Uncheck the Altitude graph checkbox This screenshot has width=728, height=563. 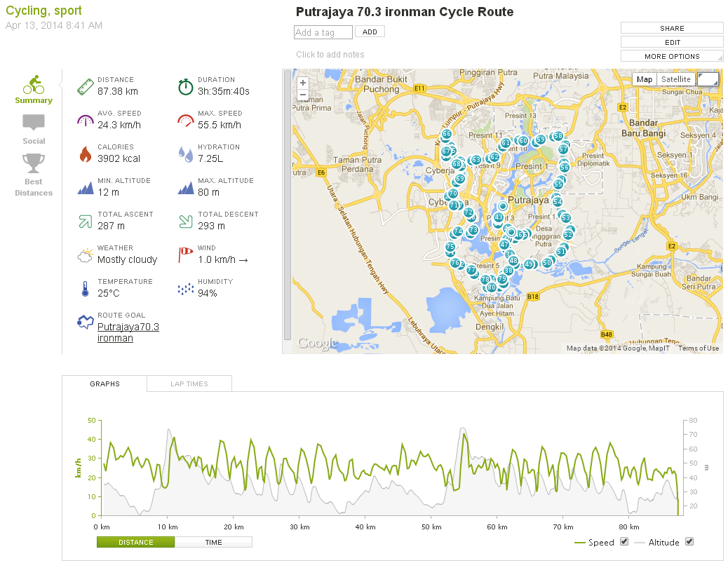(689, 541)
